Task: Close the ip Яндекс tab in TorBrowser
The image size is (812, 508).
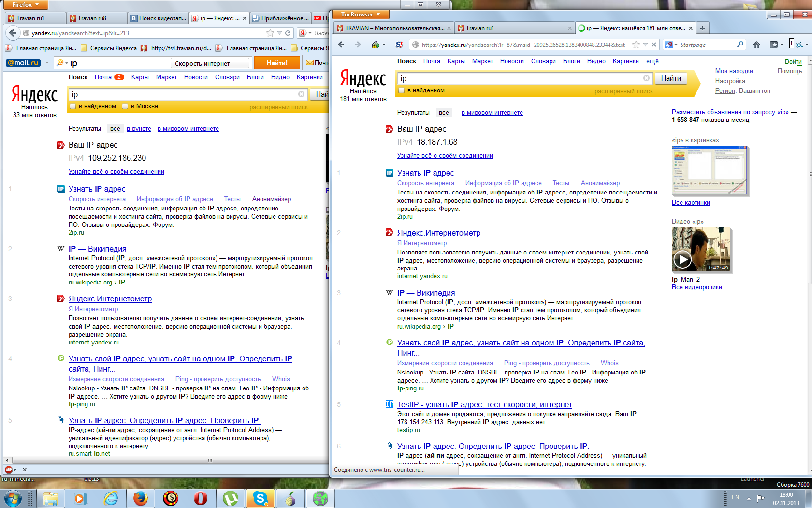Action: click(x=690, y=28)
